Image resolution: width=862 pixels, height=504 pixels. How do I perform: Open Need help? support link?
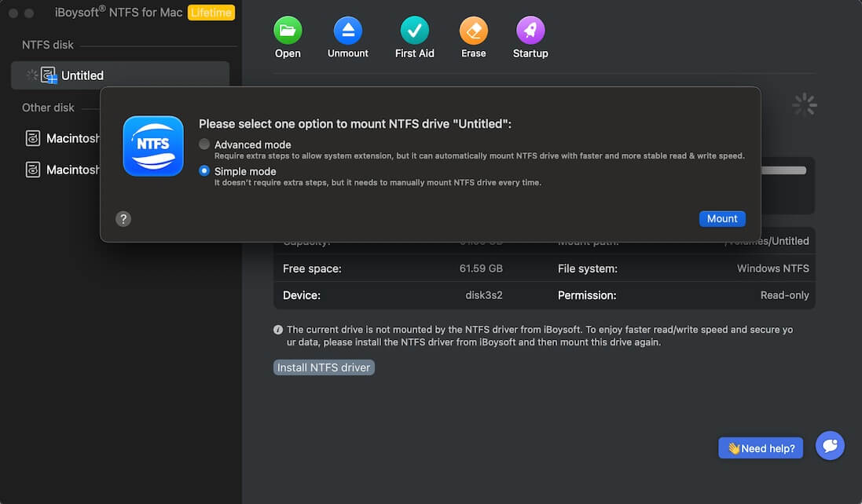[760, 447]
